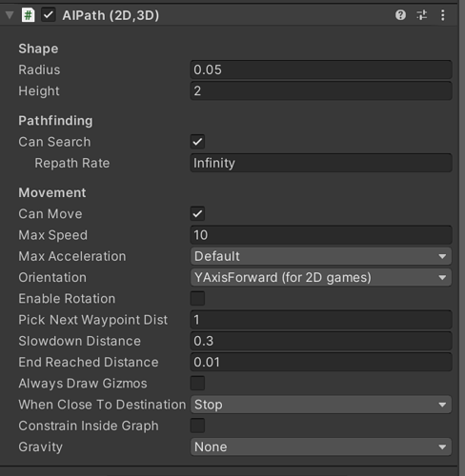Screen dimensions: 465x476
Task: Click the Radius value field
Action: [x=321, y=69]
